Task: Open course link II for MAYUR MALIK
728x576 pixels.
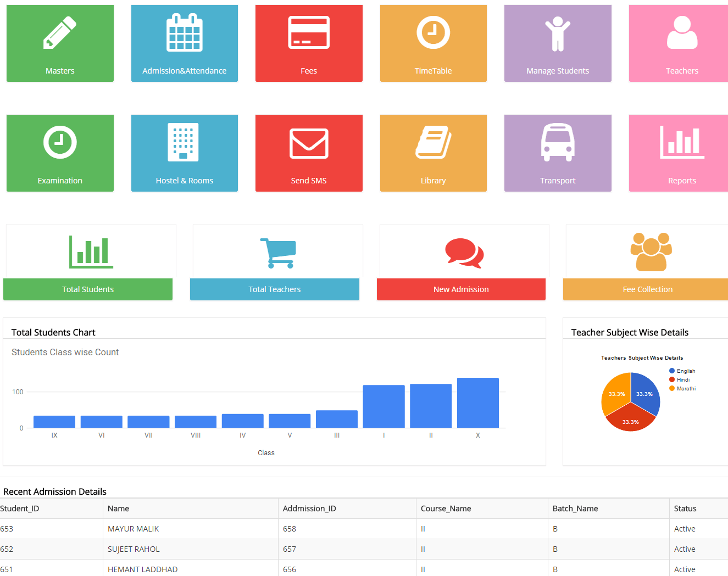Action: coord(423,529)
